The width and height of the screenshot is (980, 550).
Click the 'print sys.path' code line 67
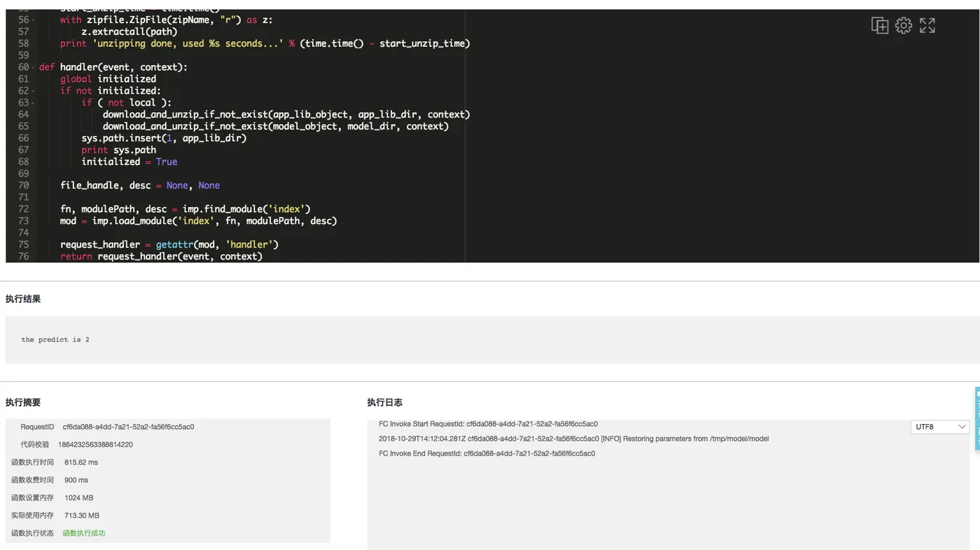coord(118,150)
